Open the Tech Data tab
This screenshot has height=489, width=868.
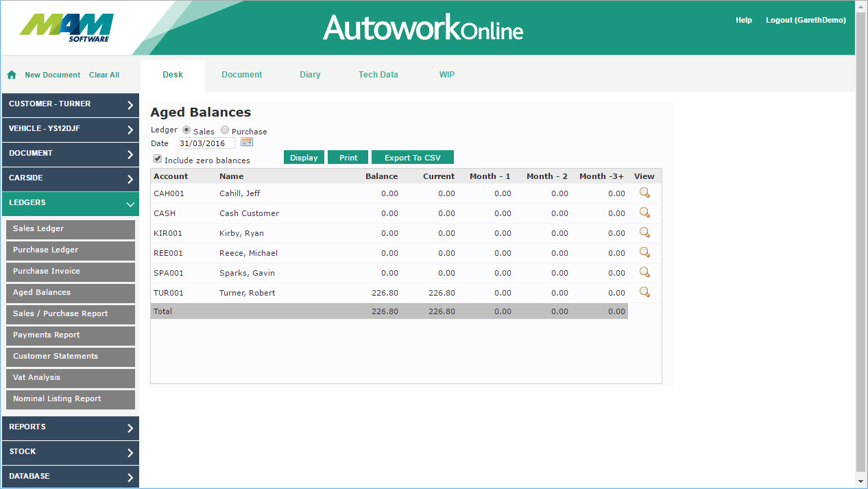378,75
